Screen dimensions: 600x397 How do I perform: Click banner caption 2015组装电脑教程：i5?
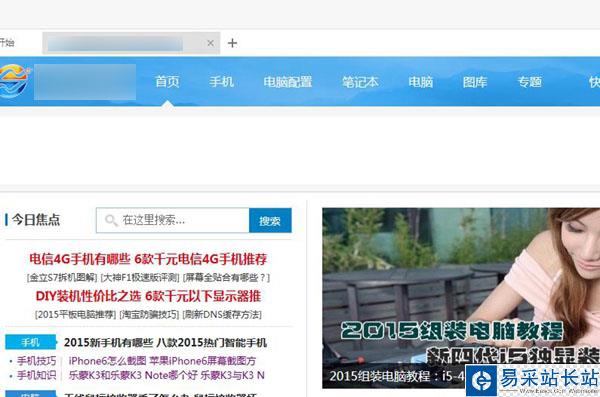point(396,376)
